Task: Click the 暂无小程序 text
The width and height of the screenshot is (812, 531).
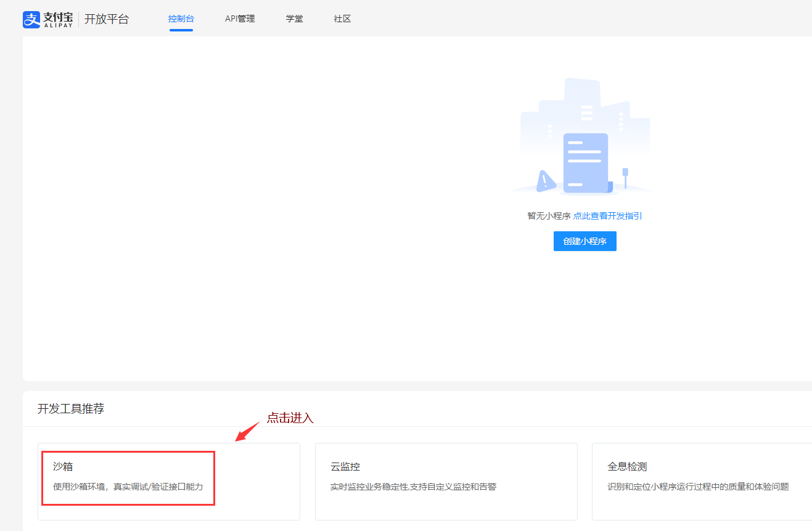Action: pyautogui.click(x=549, y=216)
